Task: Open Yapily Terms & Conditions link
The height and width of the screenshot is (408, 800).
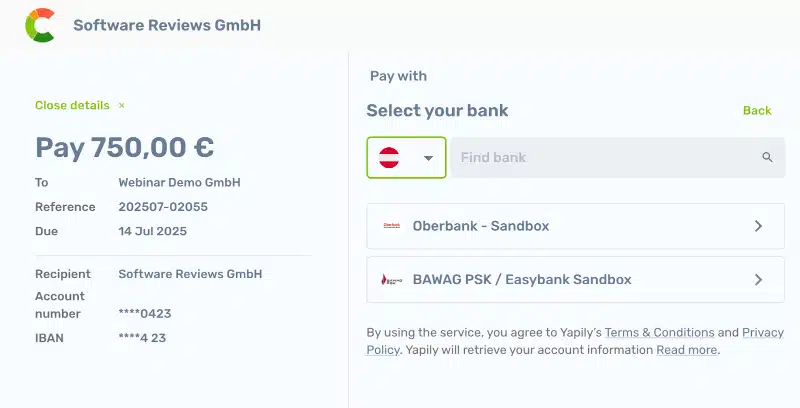Action: click(659, 333)
